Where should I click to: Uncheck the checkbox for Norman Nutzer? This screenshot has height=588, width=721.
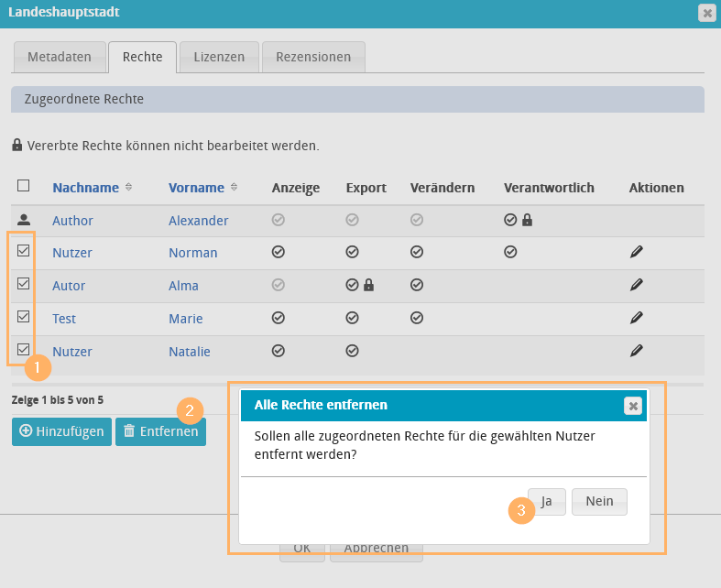24,250
